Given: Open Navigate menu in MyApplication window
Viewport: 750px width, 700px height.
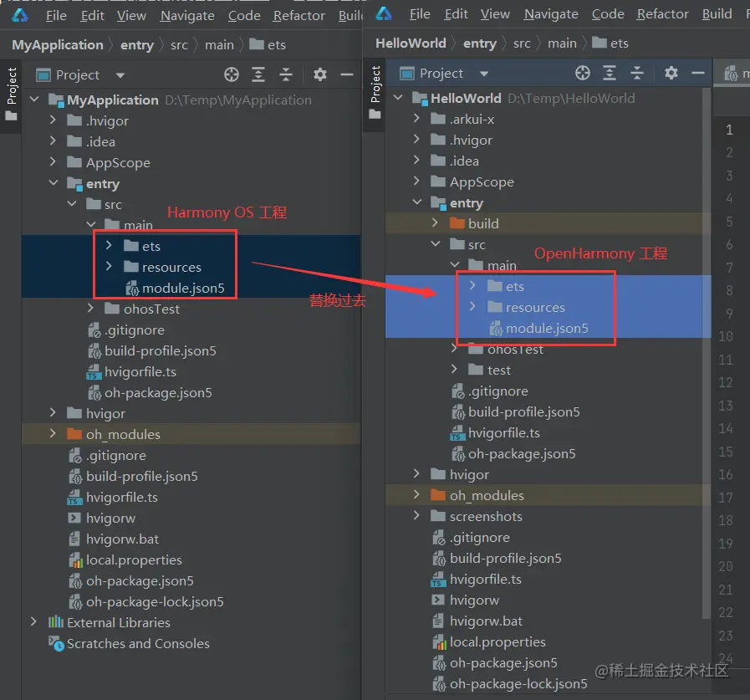Looking at the screenshot, I should click(x=187, y=16).
